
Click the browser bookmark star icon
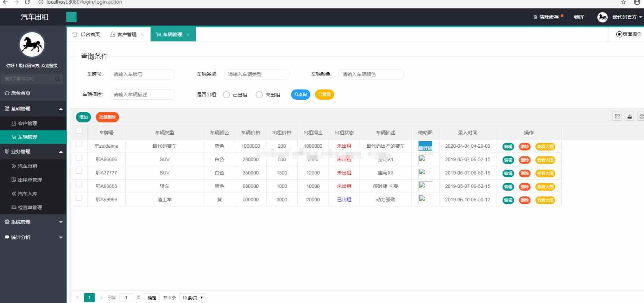pos(623,2)
